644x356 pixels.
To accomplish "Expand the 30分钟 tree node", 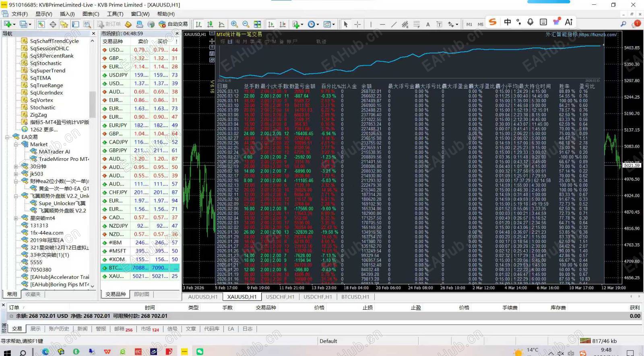I will tap(16, 167).
